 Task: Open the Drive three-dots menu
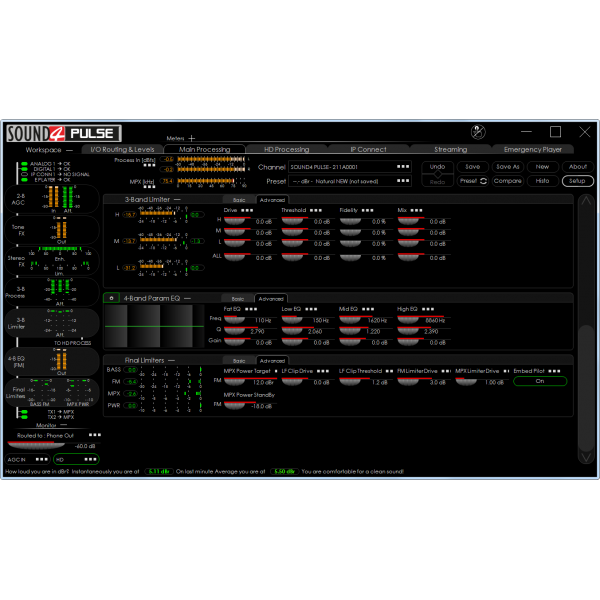(x=247, y=210)
